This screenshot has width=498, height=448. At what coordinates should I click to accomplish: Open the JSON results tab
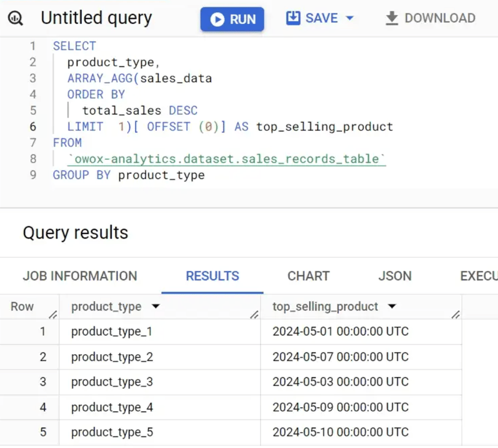pos(395,276)
